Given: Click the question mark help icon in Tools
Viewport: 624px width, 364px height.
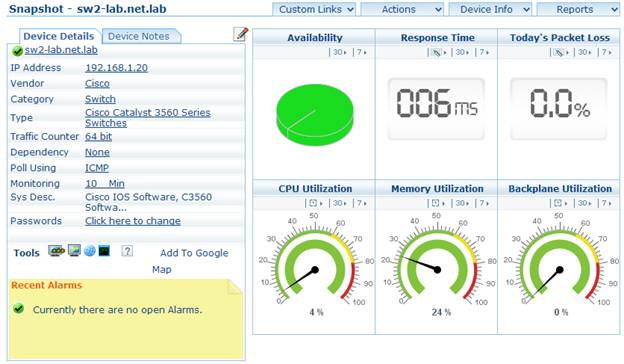Looking at the screenshot, I should pos(127,251).
